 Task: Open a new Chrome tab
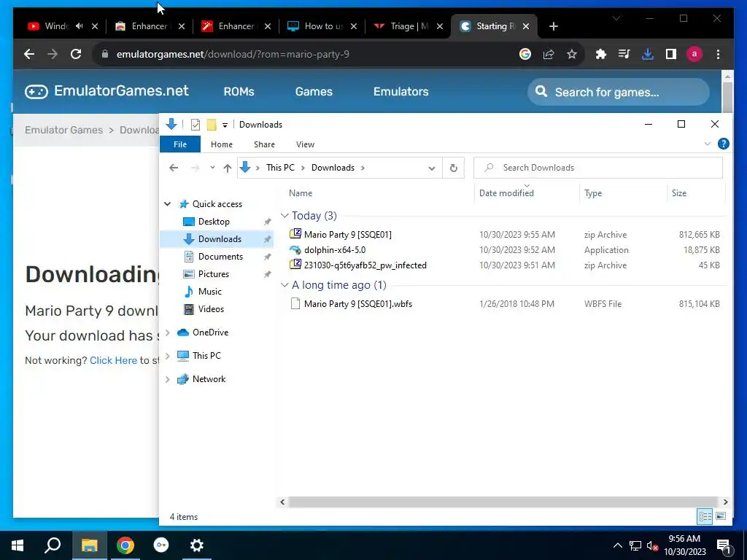(x=553, y=27)
